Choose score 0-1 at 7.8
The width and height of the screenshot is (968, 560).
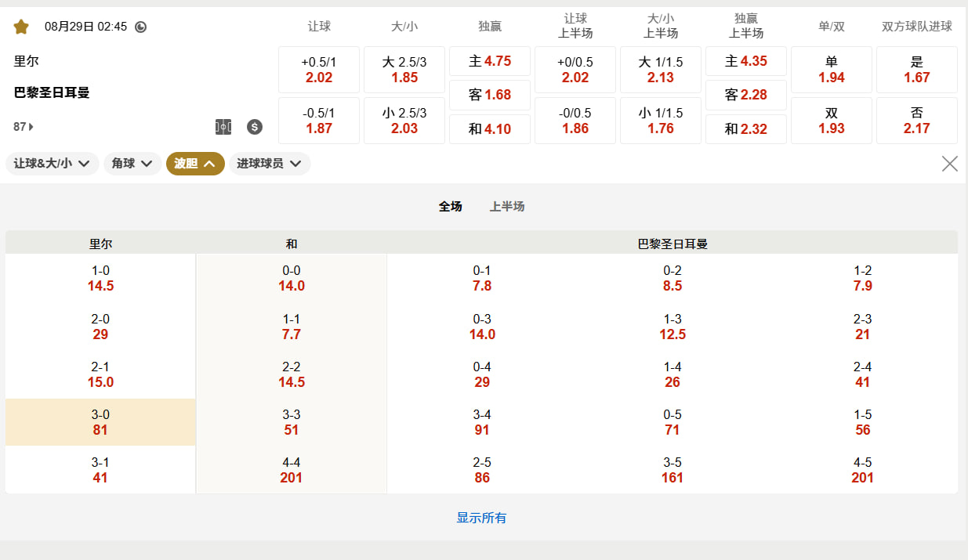coord(482,278)
